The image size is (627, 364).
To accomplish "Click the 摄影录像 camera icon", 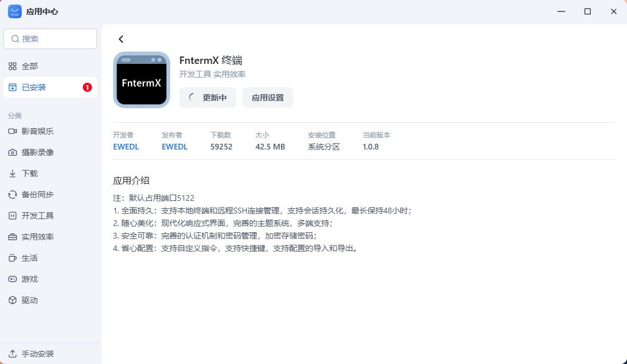I will [x=13, y=152].
